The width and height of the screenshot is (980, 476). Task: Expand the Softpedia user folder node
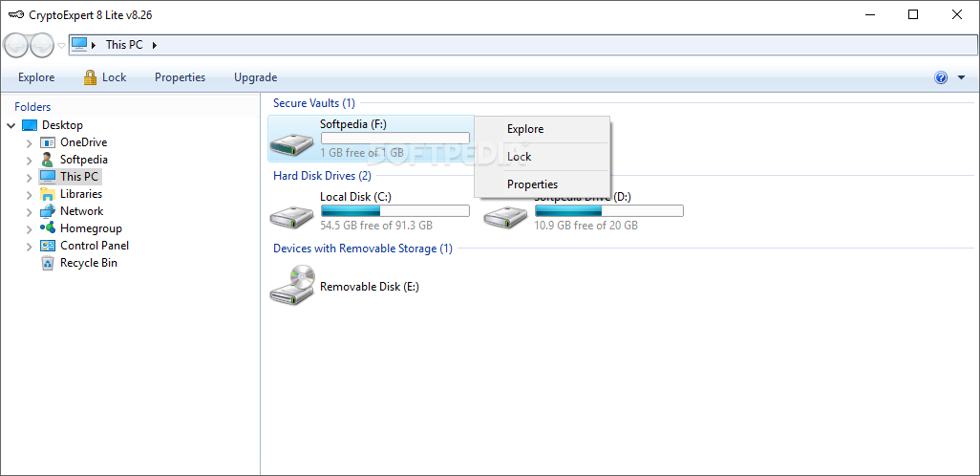tap(30, 161)
